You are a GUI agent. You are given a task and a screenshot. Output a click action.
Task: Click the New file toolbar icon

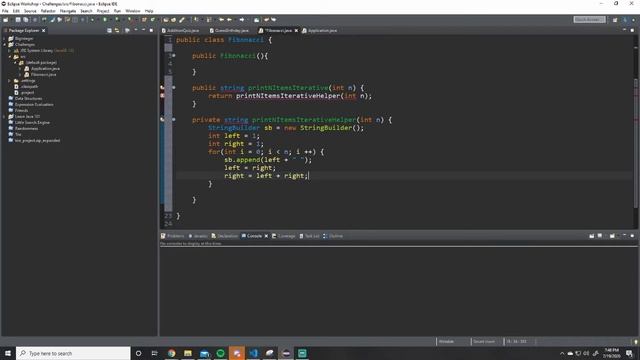pyautogui.click(x=6, y=20)
